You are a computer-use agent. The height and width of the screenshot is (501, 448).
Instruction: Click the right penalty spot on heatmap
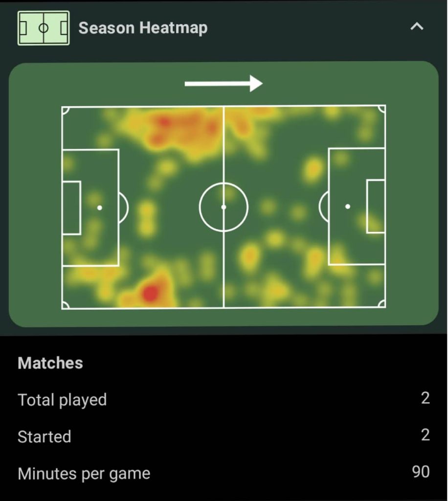pyautogui.click(x=348, y=207)
